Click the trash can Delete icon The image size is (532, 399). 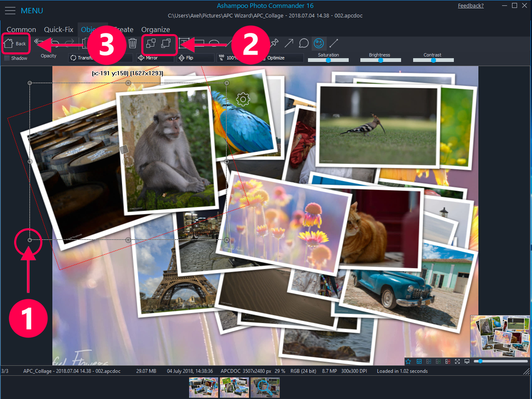(x=133, y=43)
